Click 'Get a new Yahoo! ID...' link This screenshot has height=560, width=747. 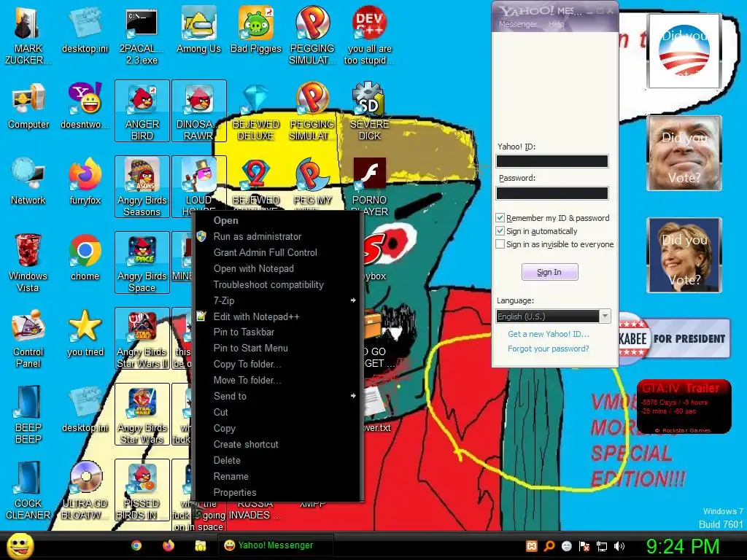pyautogui.click(x=549, y=334)
